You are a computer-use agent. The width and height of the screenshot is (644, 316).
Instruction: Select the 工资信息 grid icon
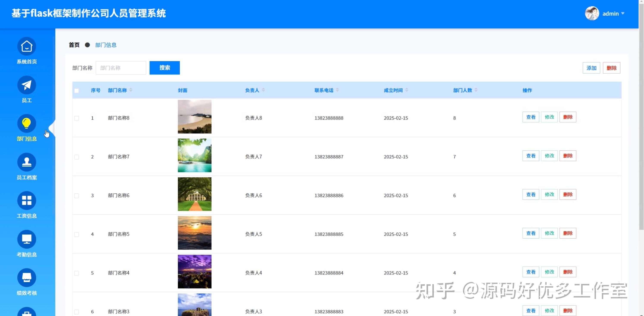tap(27, 200)
